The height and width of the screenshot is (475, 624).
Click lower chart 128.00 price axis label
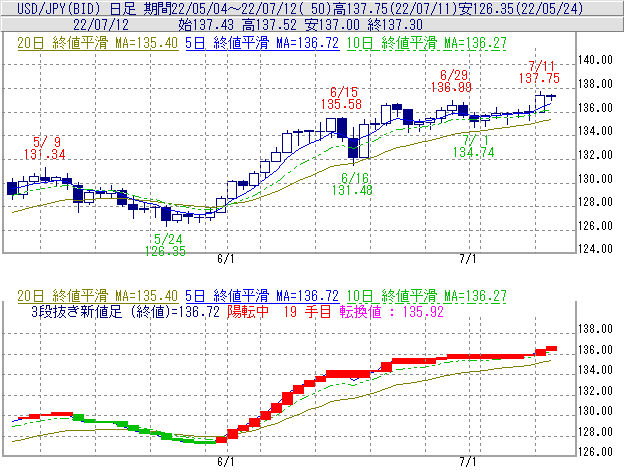tap(595, 432)
